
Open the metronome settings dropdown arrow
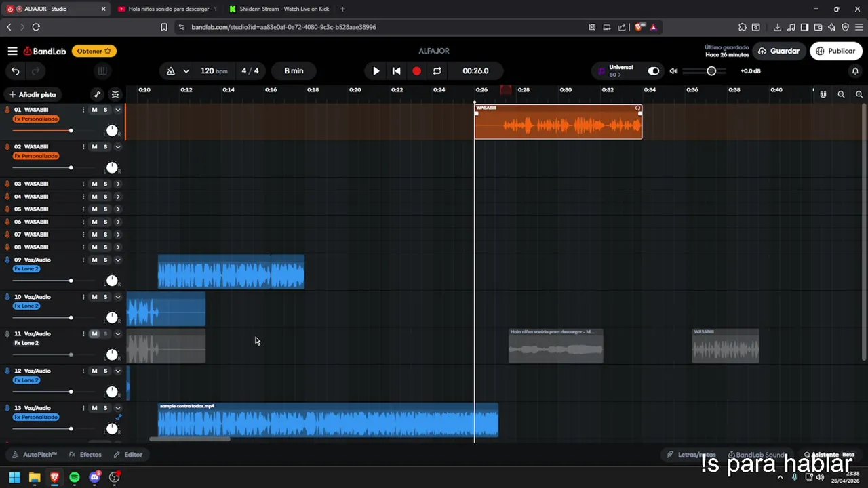click(186, 70)
